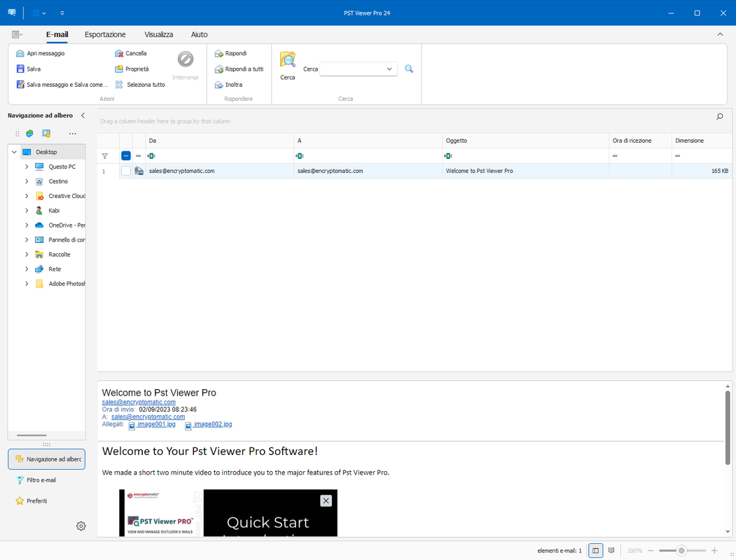This screenshot has height=560, width=736.
Task: Delete message with Cancella
Action: tap(131, 53)
